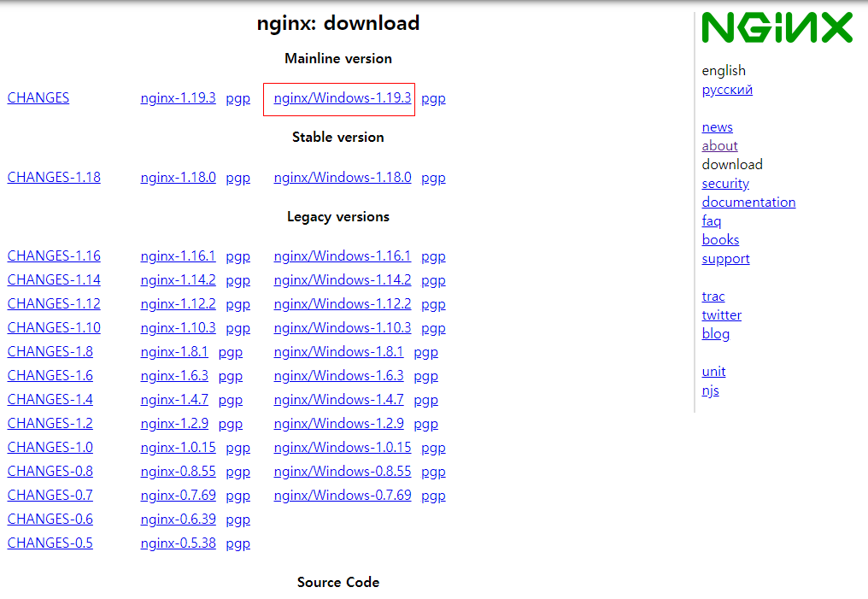Image resolution: width=868 pixels, height=599 pixels.
Task: Download nginx/Windows-1.10.3
Action: [342, 327]
